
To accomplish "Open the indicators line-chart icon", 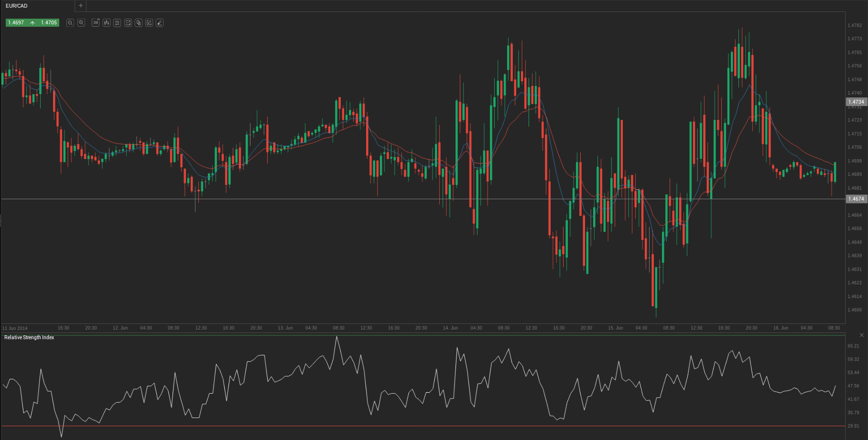I will click(x=128, y=23).
